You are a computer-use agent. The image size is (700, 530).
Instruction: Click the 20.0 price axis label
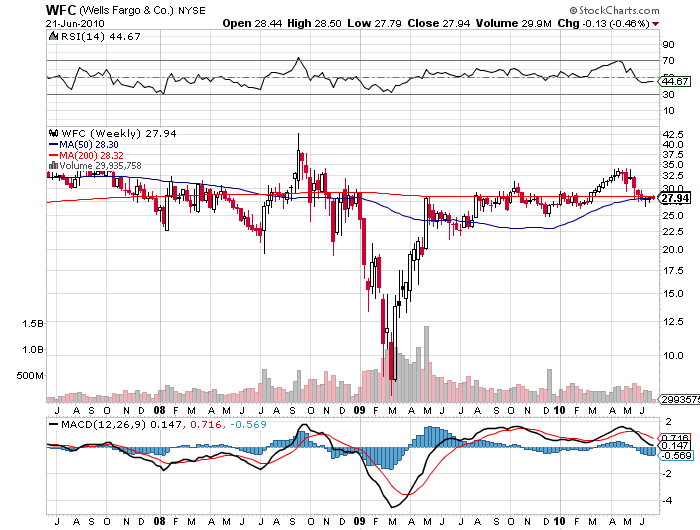pos(673,250)
